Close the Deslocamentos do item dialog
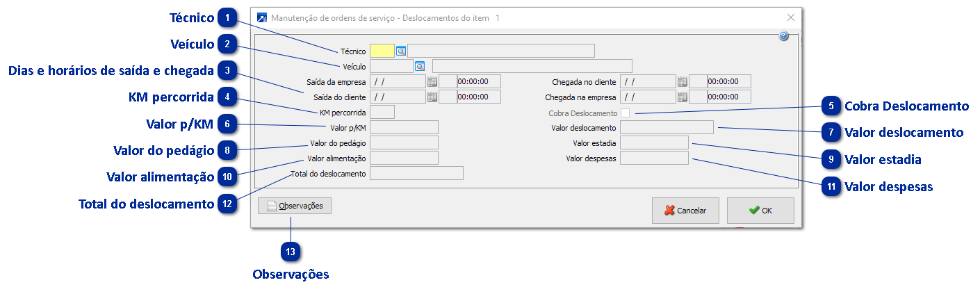 tap(790, 17)
